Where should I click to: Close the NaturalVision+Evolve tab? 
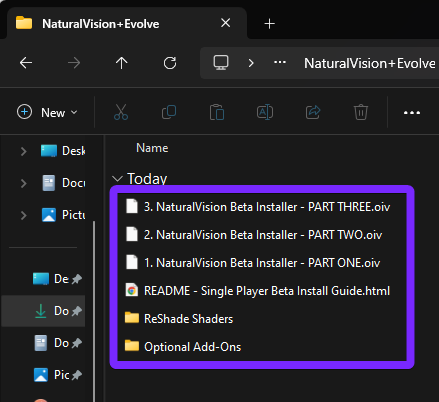(x=226, y=23)
